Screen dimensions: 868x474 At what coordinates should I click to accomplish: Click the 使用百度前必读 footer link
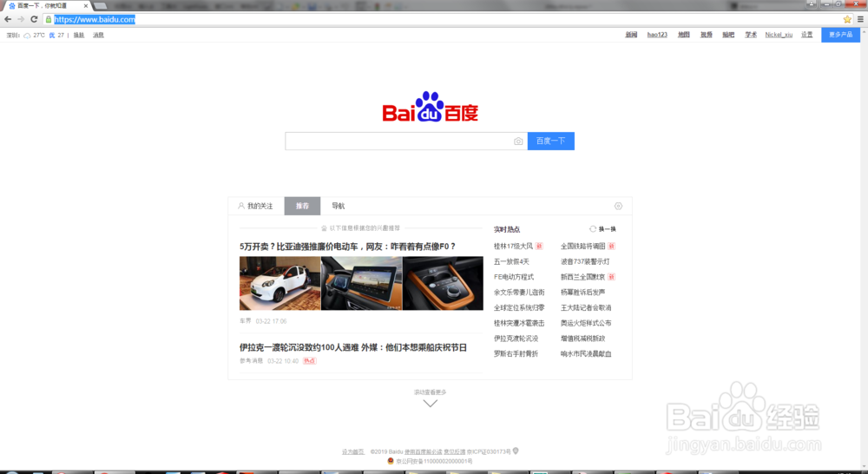[424, 451]
